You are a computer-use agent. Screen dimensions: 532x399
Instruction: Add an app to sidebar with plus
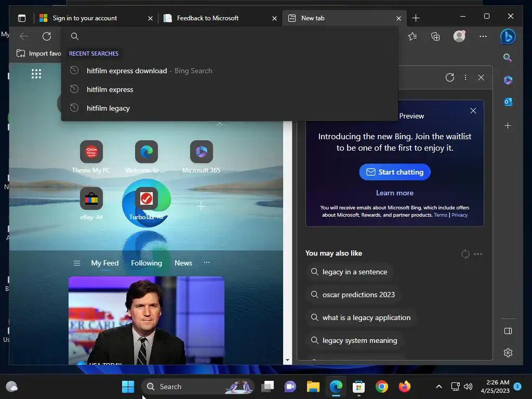[508, 126]
